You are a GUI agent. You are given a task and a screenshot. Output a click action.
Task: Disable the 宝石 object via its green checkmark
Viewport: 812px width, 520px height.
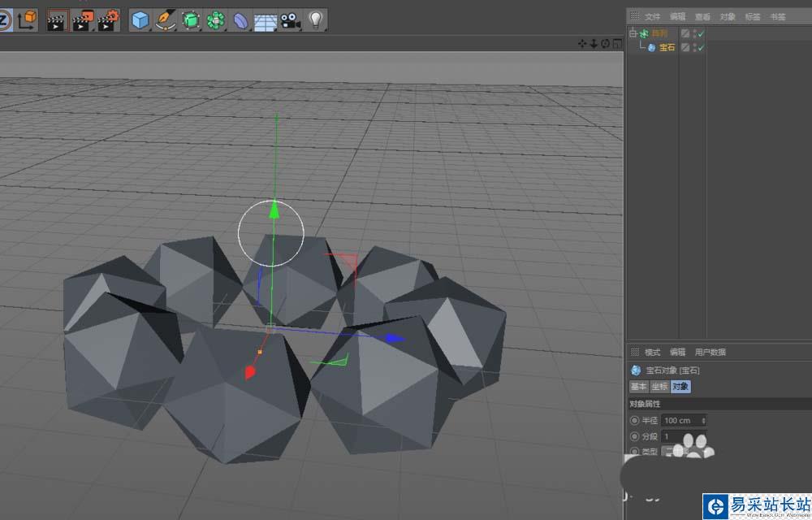point(701,48)
